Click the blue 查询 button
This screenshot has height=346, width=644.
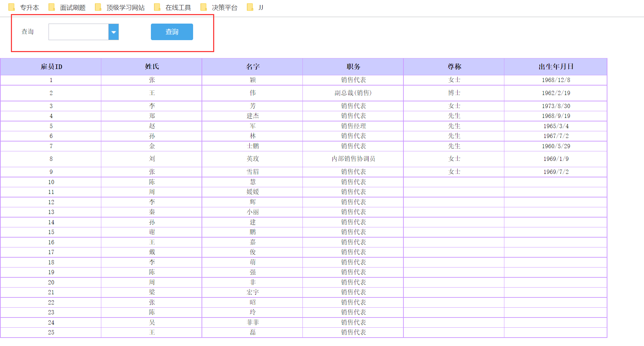click(x=172, y=32)
